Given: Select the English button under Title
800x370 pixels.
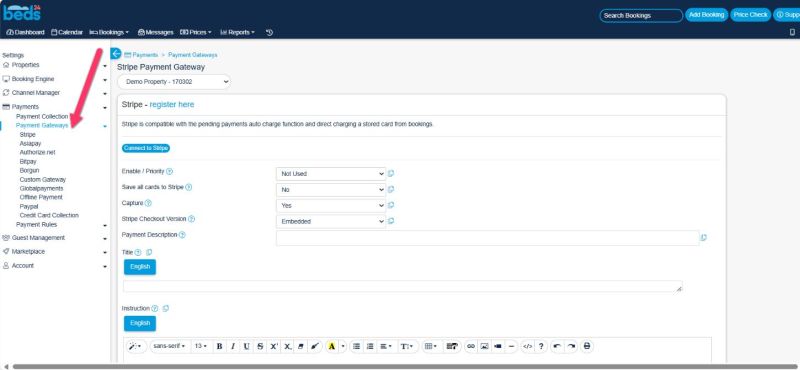Looking at the screenshot, I should click(140, 267).
